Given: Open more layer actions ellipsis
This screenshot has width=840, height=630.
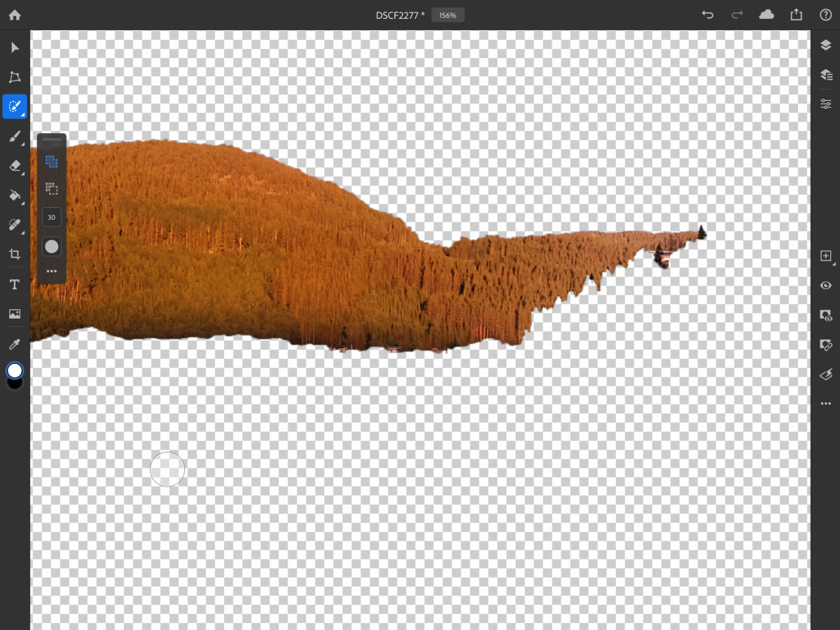Looking at the screenshot, I should 826,404.
